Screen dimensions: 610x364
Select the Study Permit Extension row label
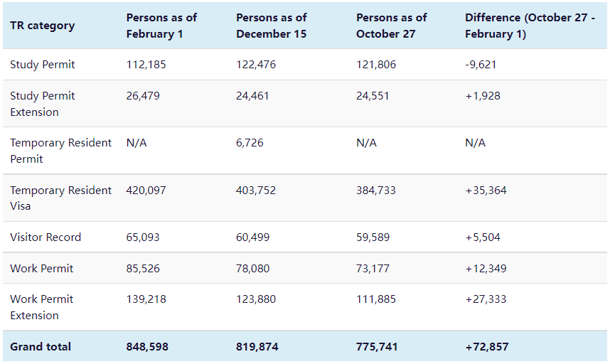coord(43,104)
